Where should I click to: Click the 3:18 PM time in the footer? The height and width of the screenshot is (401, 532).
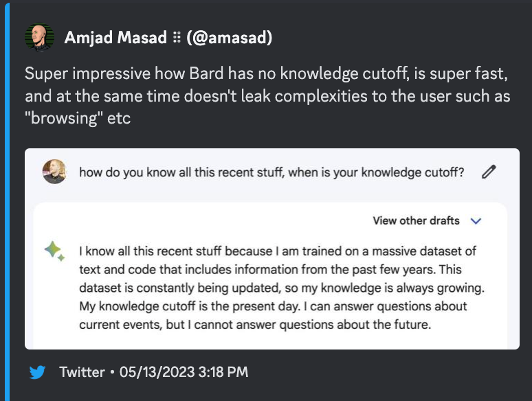tap(225, 372)
